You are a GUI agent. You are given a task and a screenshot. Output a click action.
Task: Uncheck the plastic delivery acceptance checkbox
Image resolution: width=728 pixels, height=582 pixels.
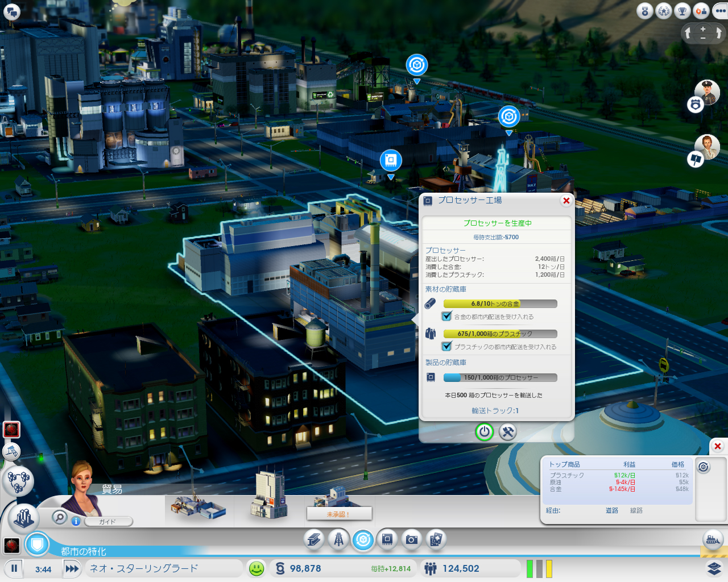pyautogui.click(x=447, y=346)
